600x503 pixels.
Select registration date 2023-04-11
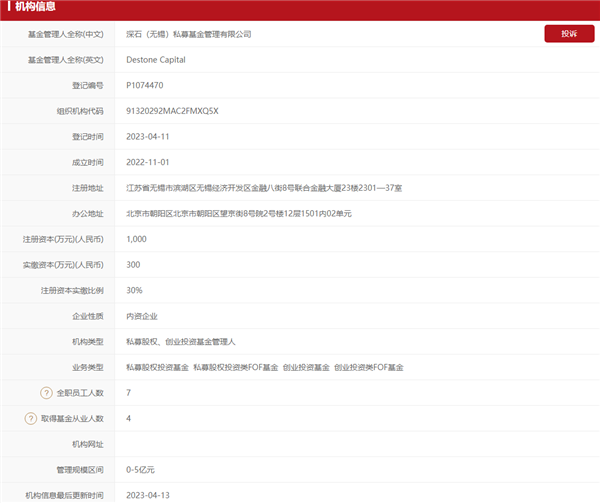[148, 137]
